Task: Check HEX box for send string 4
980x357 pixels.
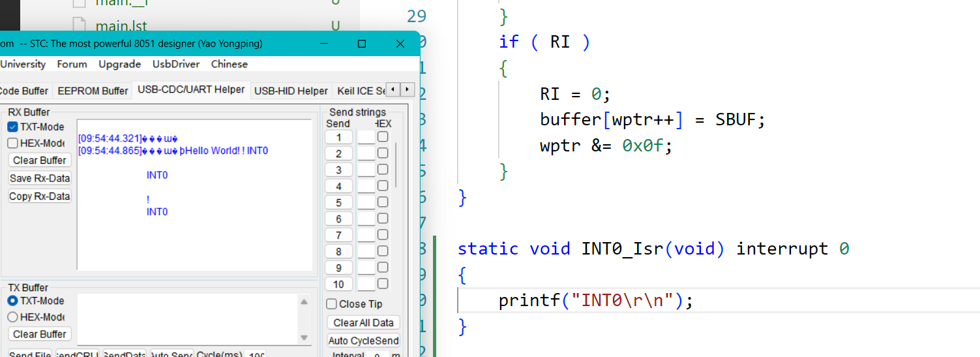Action: click(x=383, y=186)
